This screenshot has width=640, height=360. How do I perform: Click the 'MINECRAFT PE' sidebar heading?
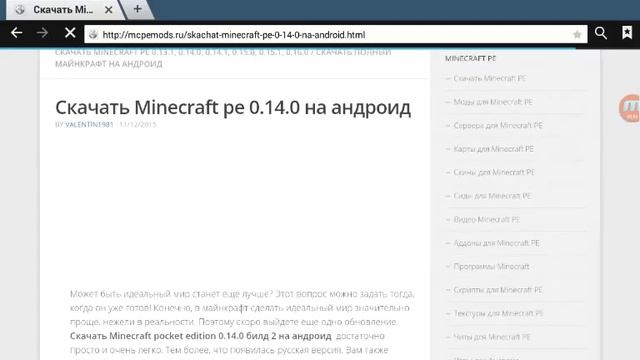[x=471, y=59]
